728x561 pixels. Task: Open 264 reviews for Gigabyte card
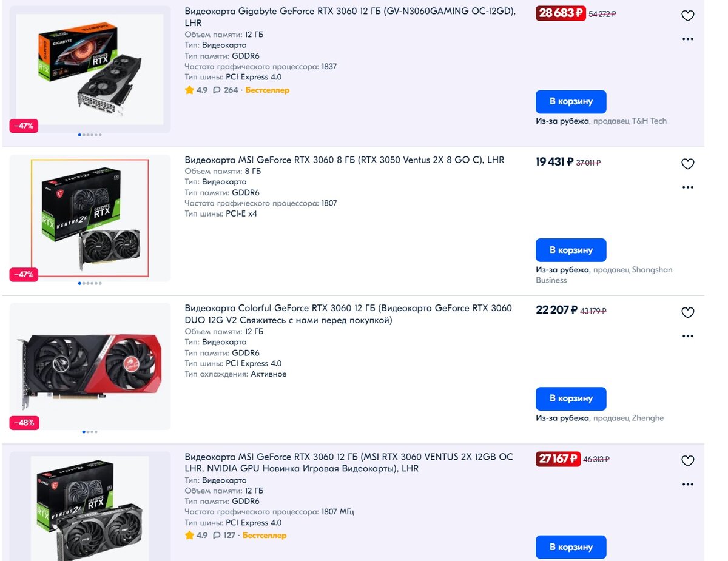point(226,90)
